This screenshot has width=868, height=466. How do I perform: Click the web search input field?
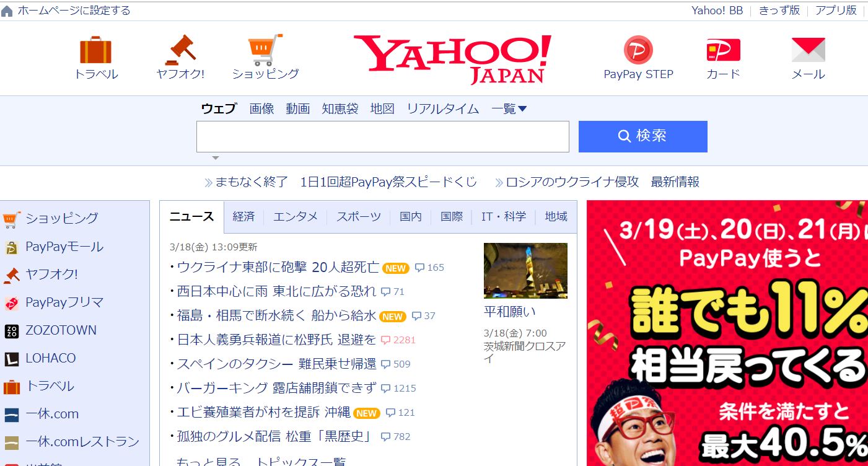(383, 136)
